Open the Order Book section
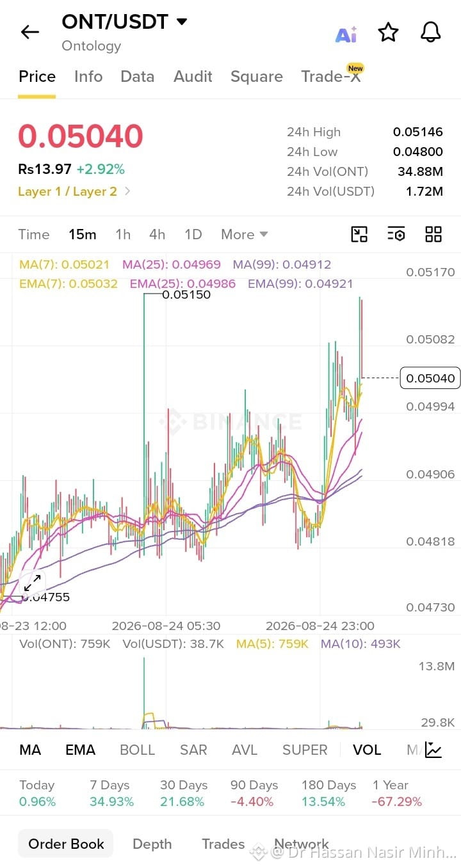The image size is (461, 868). coord(66,844)
